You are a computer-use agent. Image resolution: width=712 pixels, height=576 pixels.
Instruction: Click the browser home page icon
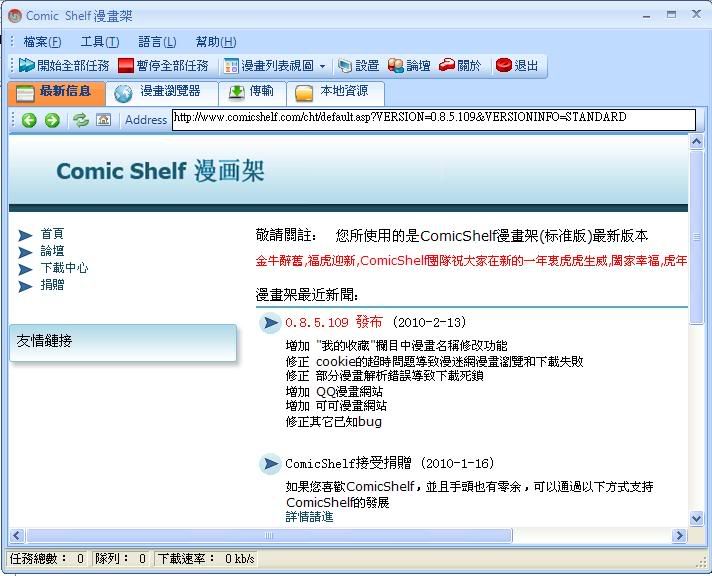[x=103, y=120]
